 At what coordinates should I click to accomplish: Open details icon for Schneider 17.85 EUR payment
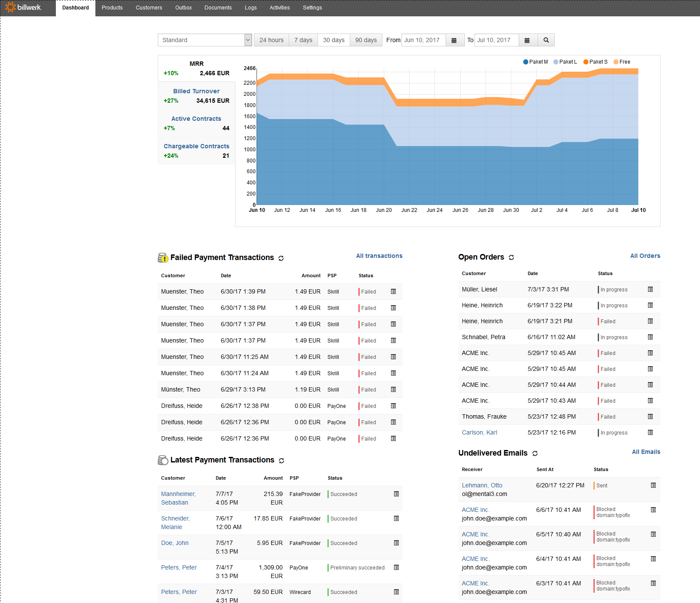[396, 518]
